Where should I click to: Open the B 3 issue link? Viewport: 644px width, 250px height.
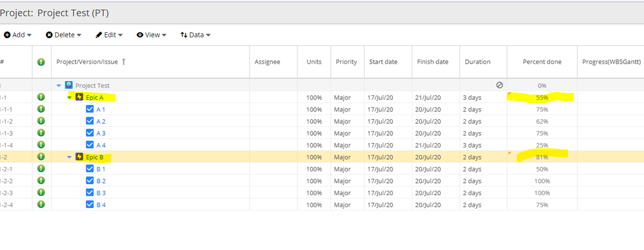click(101, 193)
